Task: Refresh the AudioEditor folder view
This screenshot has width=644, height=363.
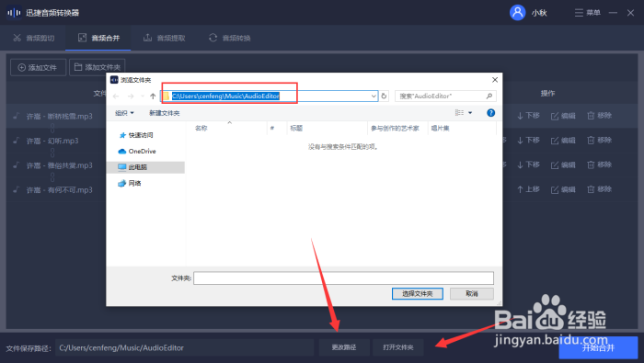Action: point(384,96)
